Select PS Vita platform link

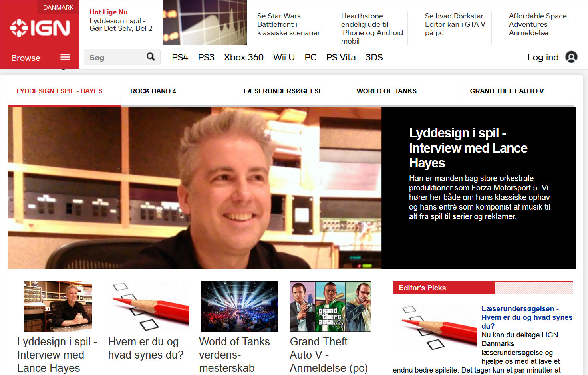coord(341,57)
